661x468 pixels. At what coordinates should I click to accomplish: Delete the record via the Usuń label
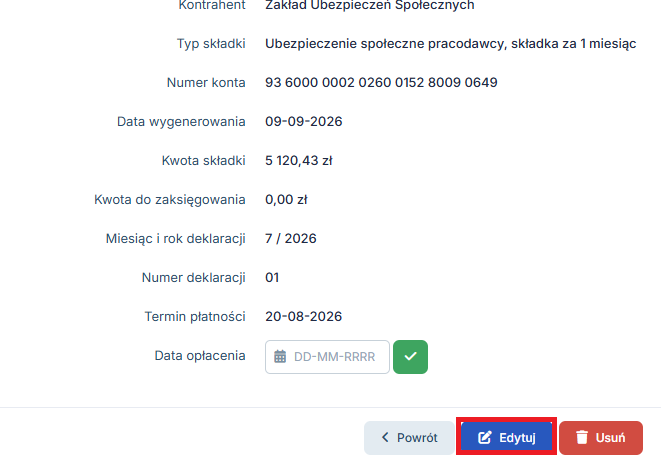coord(610,438)
